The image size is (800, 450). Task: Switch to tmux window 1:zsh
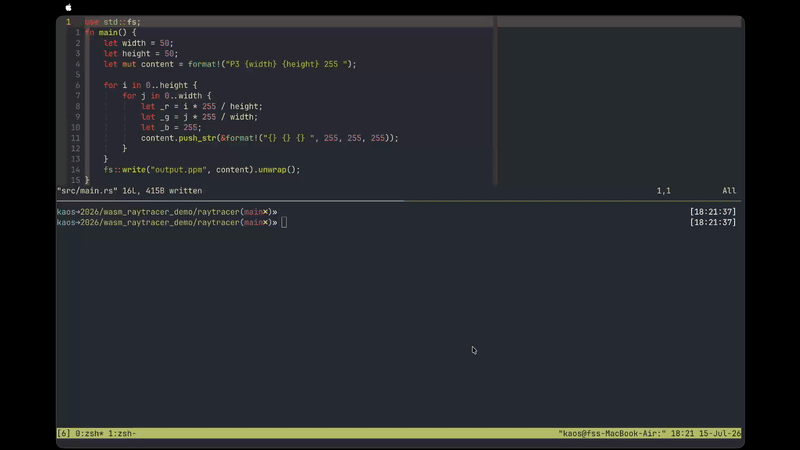point(122,433)
